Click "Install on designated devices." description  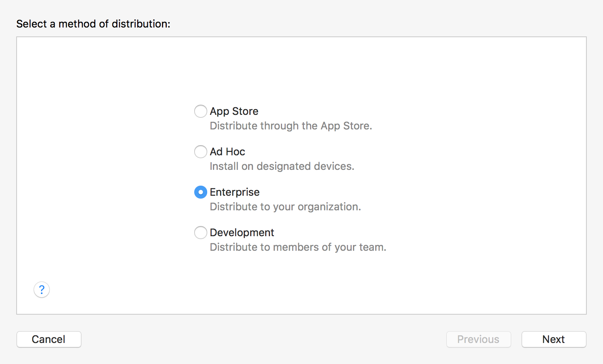coord(282,166)
